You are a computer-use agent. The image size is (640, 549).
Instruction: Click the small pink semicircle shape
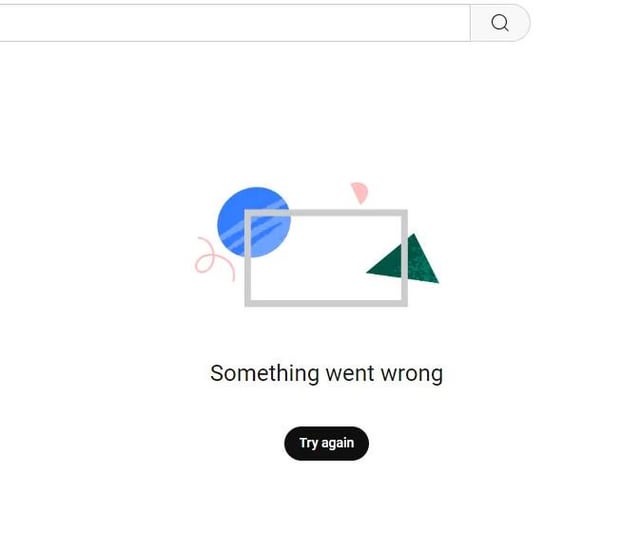[x=359, y=192]
